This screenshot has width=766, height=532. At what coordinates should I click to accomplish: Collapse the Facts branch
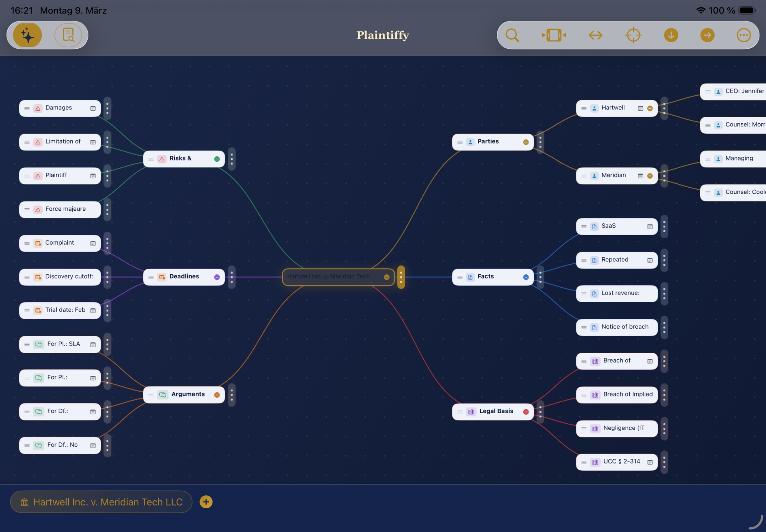[526, 277]
